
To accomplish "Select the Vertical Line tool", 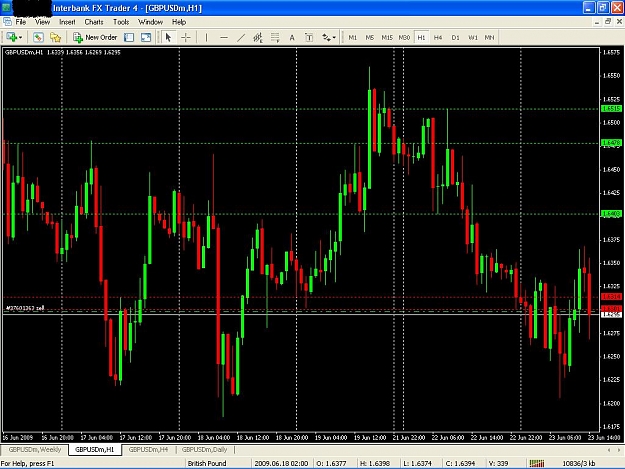I will (x=206, y=37).
